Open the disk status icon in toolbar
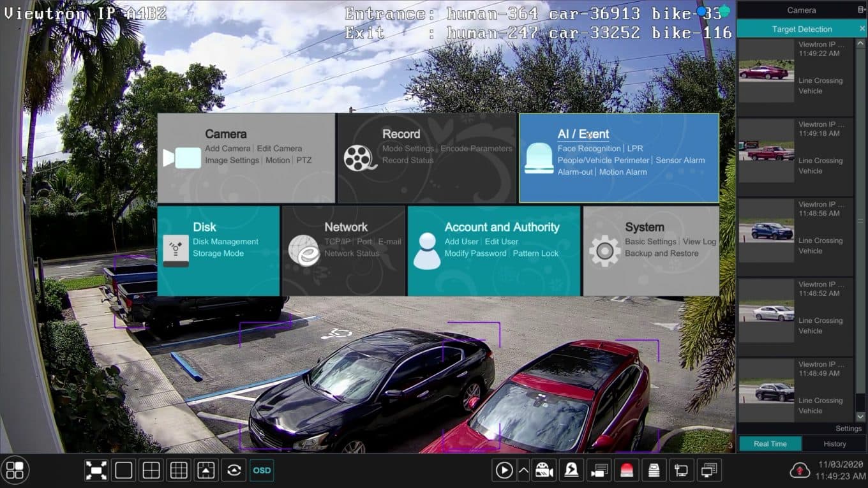 654,470
